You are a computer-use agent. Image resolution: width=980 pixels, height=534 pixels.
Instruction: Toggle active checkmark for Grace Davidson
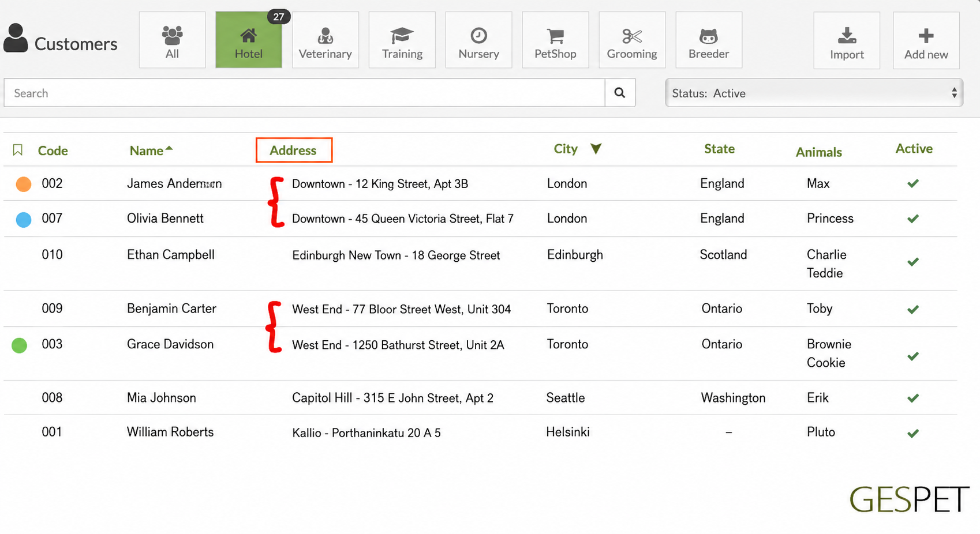(x=913, y=356)
